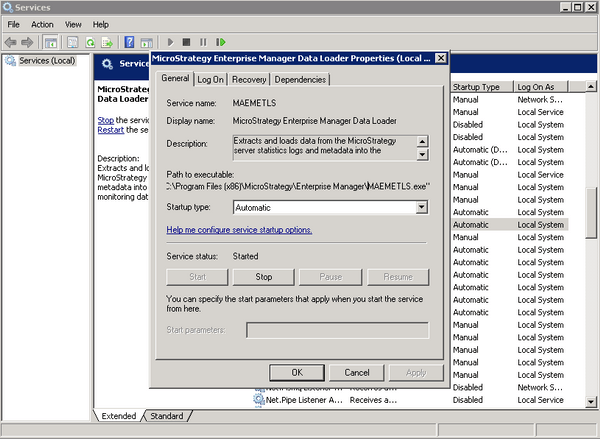Click the Back arrow toolbar icon
The height and width of the screenshot is (439, 600).
[10, 42]
